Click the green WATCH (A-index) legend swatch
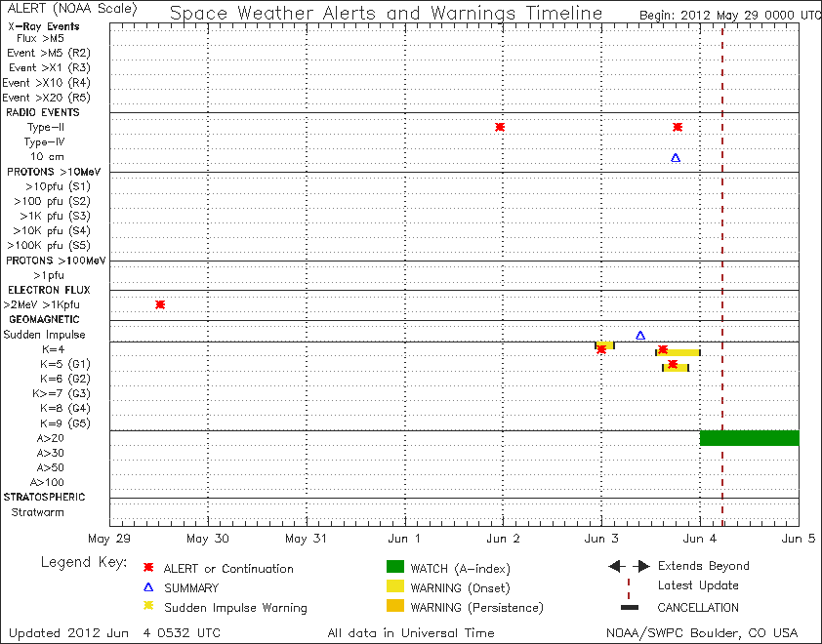The height and width of the screenshot is (644, 822). pyautogui.click(x=394, y=568)
